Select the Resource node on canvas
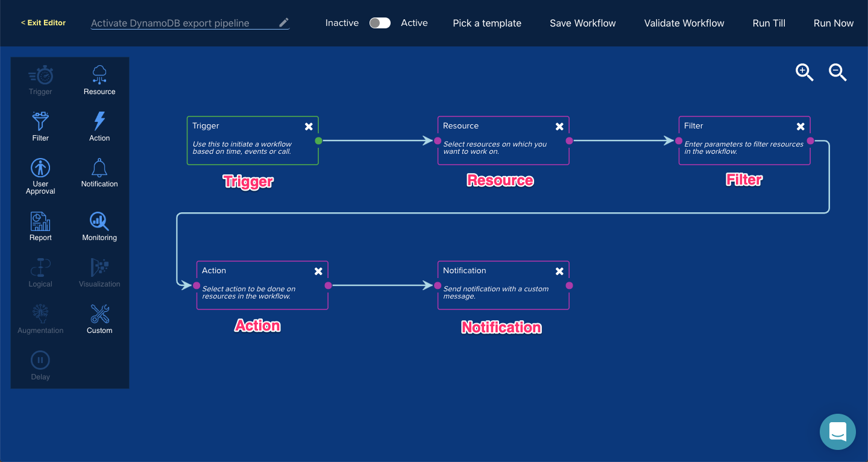 pyautogui.click(x=503, y=141)
